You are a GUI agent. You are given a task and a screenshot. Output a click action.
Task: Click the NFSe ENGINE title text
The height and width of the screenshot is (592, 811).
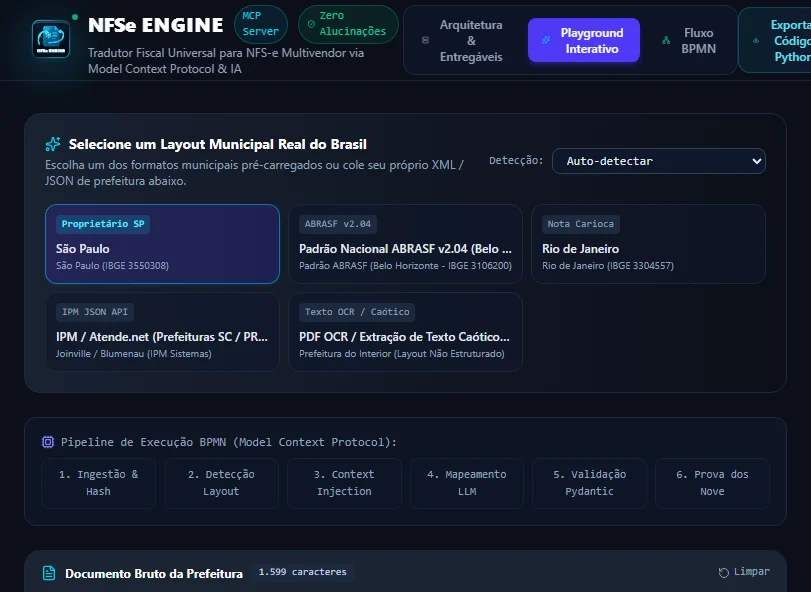point(156,25)
